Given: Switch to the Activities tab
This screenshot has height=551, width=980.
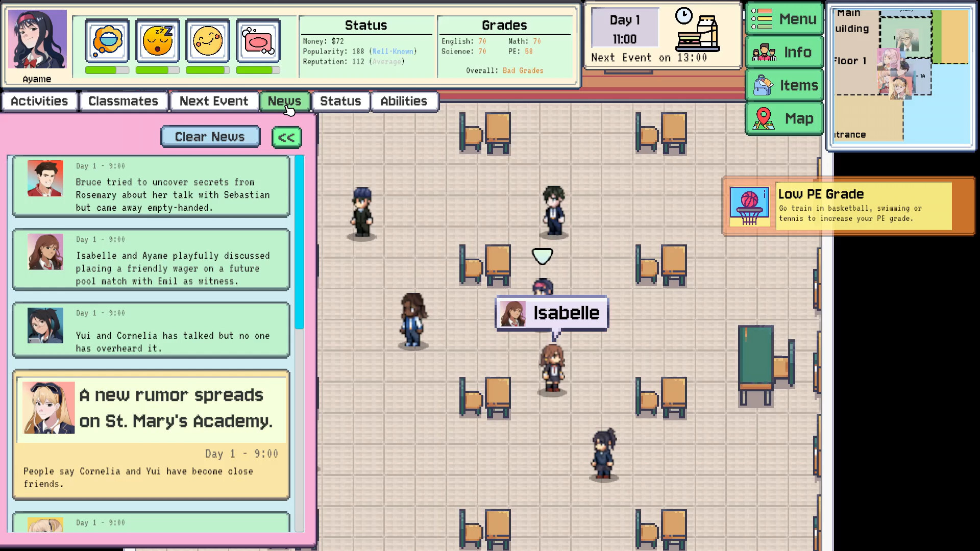Looking at the screenshot, I should 39,101.
